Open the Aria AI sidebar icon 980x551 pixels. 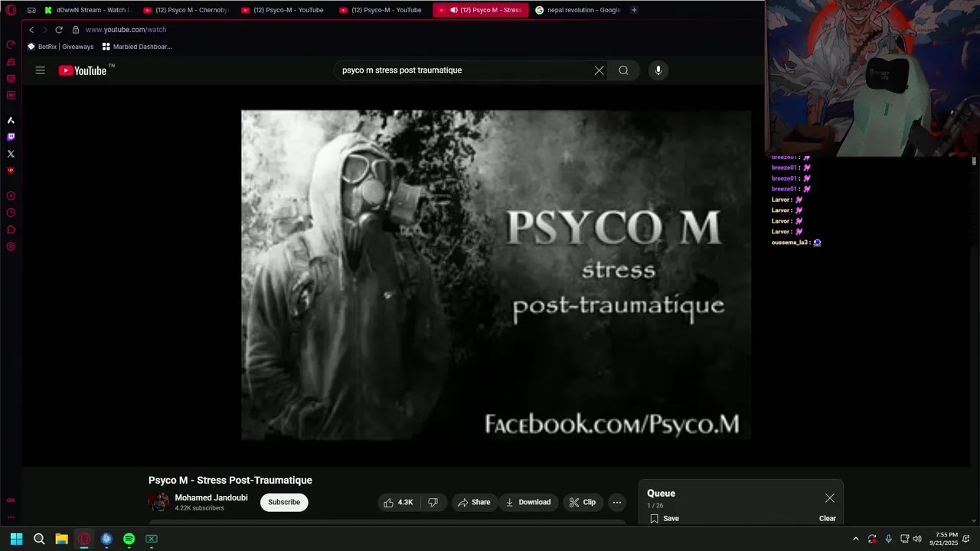click(x=11, y=120)
